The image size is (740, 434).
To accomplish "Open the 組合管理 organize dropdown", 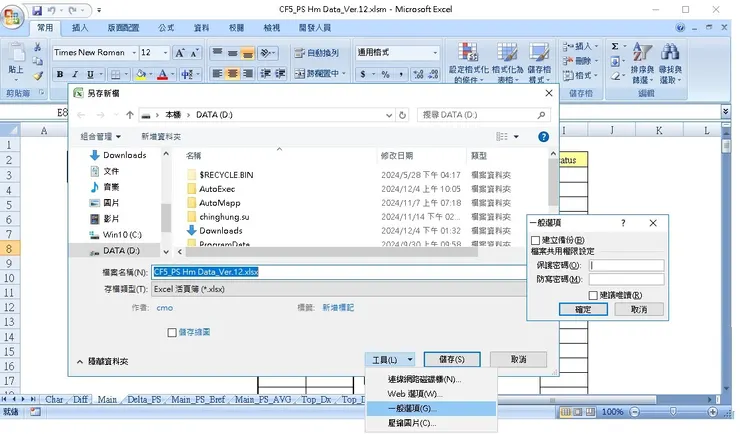I will (101, 137).
